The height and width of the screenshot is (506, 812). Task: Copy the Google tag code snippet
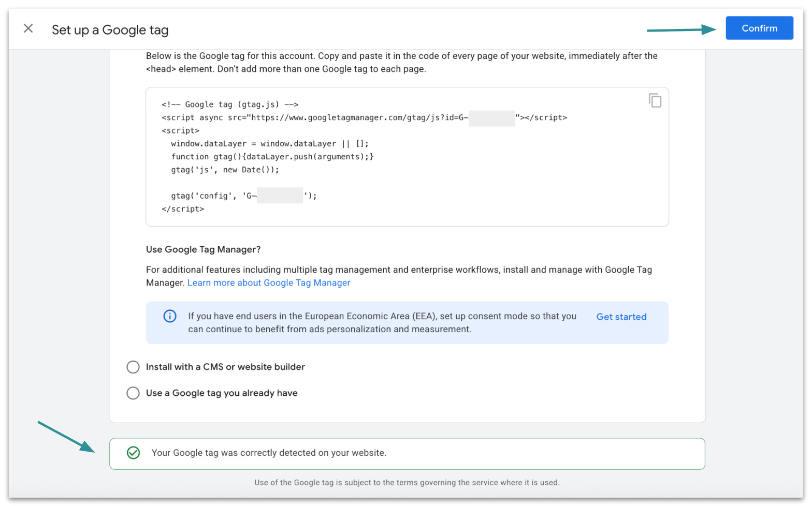click(x=655, y=100)
